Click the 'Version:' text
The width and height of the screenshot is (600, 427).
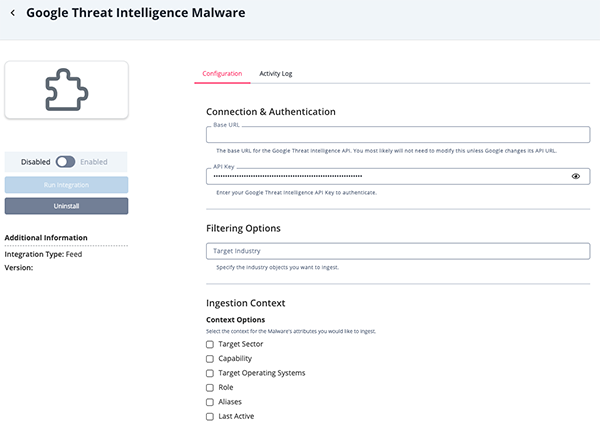click(19, 267)
